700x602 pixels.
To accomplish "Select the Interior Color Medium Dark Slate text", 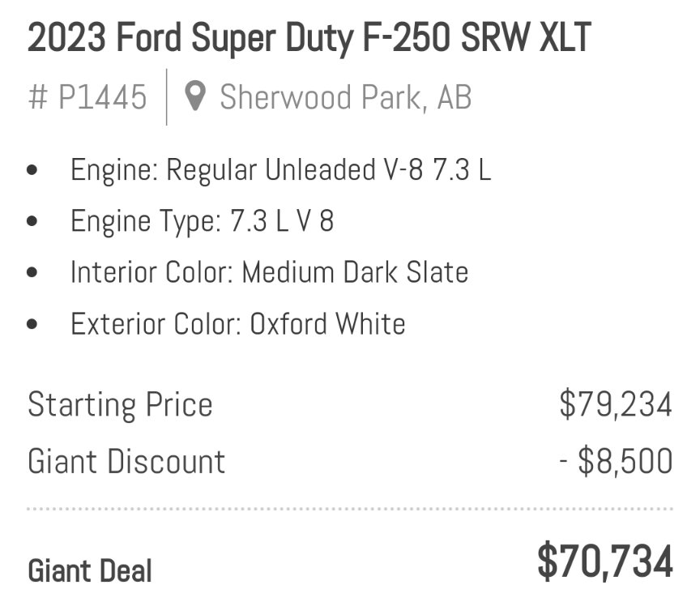I will pyautogui.click(x=269, y=272).
